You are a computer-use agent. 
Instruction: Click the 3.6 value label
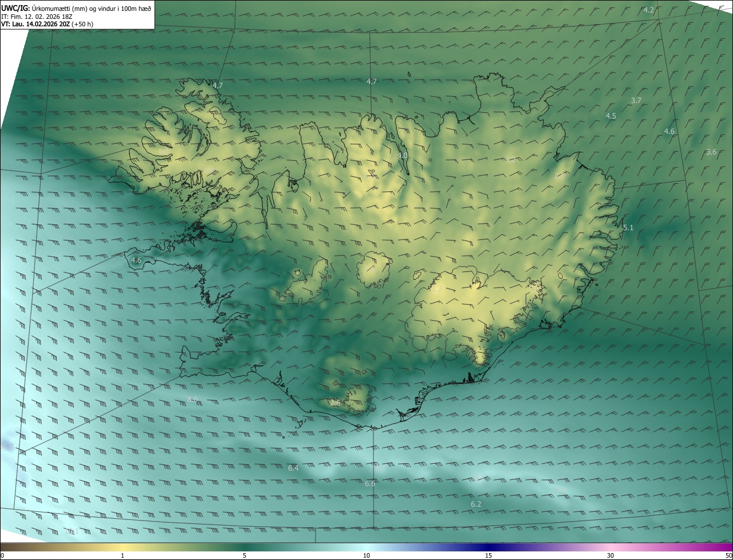coord(711,152)
